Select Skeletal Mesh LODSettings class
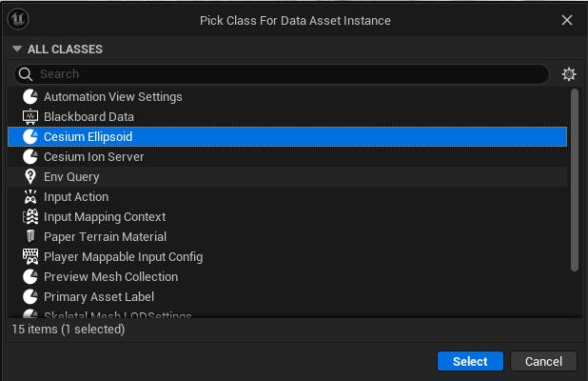Screen dimensions: 588x381 point(287,312)
